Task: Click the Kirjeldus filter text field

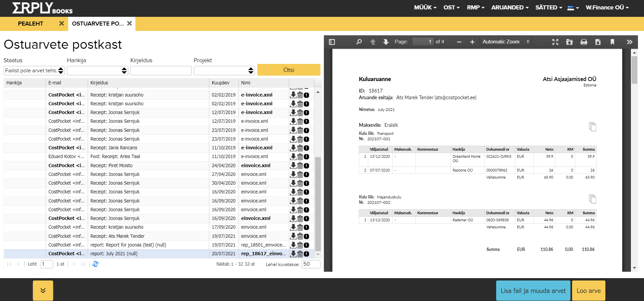Action: coord(161,71)
